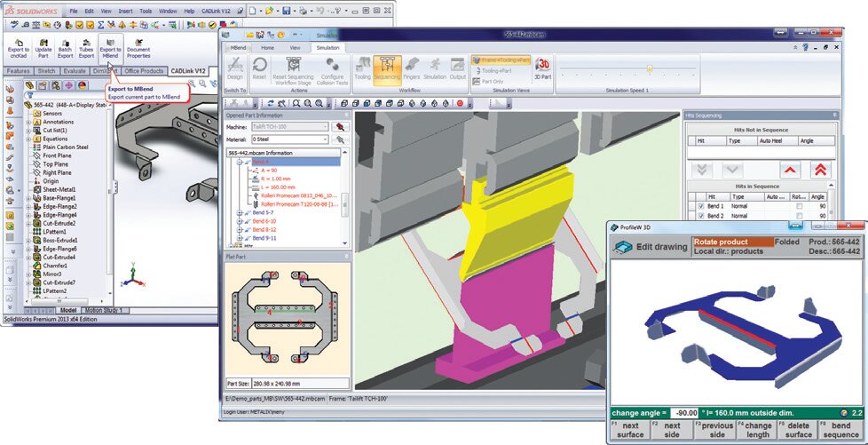Expand Annotations in SolidWorks tree
This screenshot has height=445, width=868.
tap(28, 122)
